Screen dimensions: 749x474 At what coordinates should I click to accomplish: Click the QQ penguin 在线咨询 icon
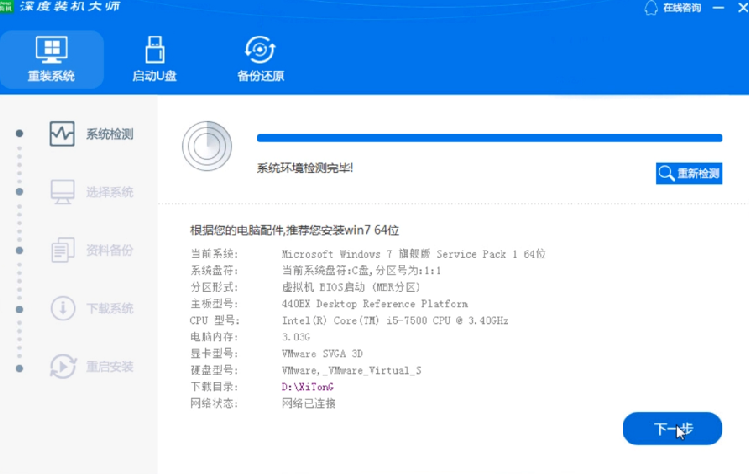652,9
